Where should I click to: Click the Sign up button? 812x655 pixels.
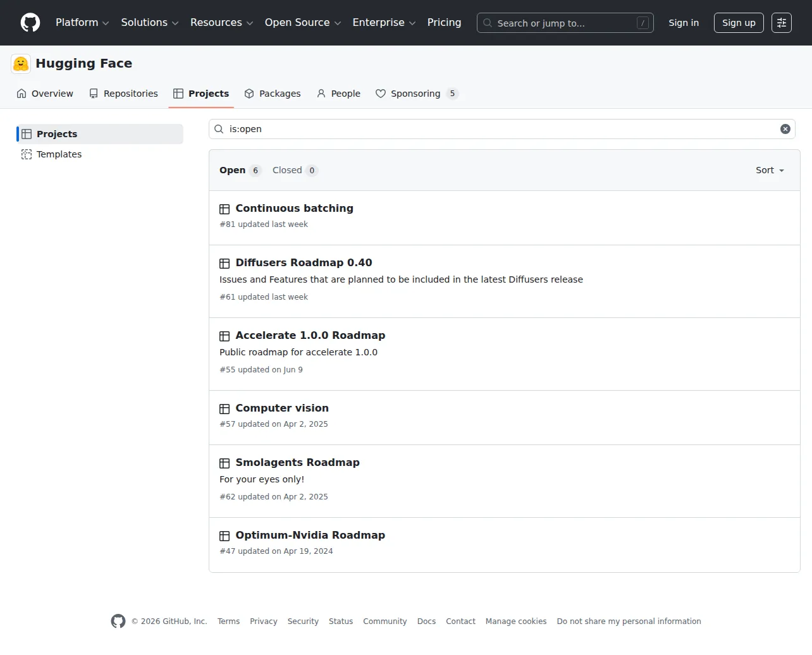[739, 23]
